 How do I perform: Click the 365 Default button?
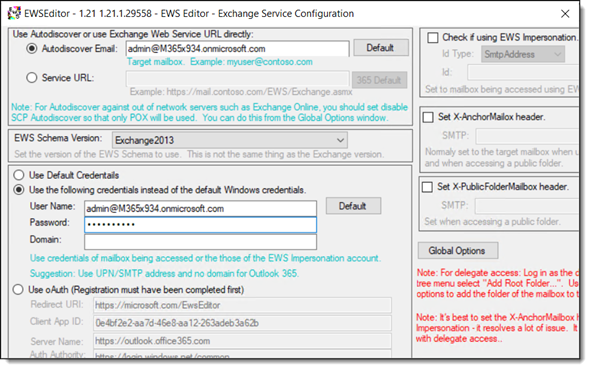(x=379, y=80)
